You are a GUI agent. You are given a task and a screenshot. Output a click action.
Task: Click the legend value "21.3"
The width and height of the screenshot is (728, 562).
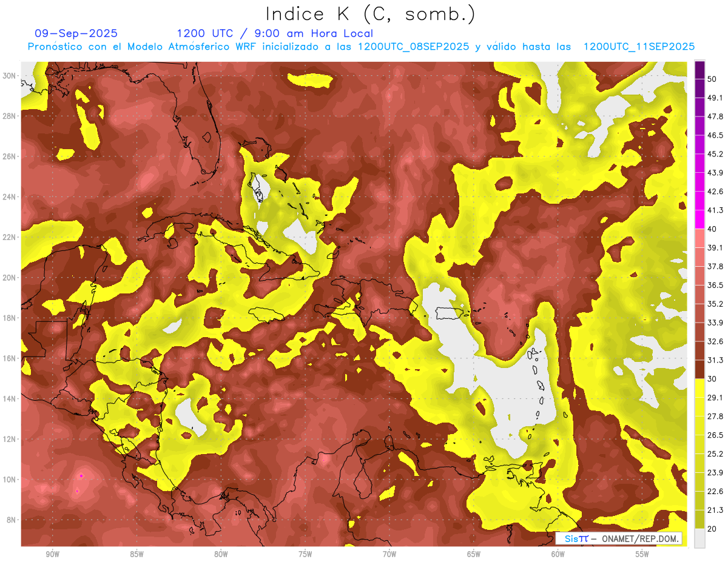pyautogui.click(x=715, y=510)
